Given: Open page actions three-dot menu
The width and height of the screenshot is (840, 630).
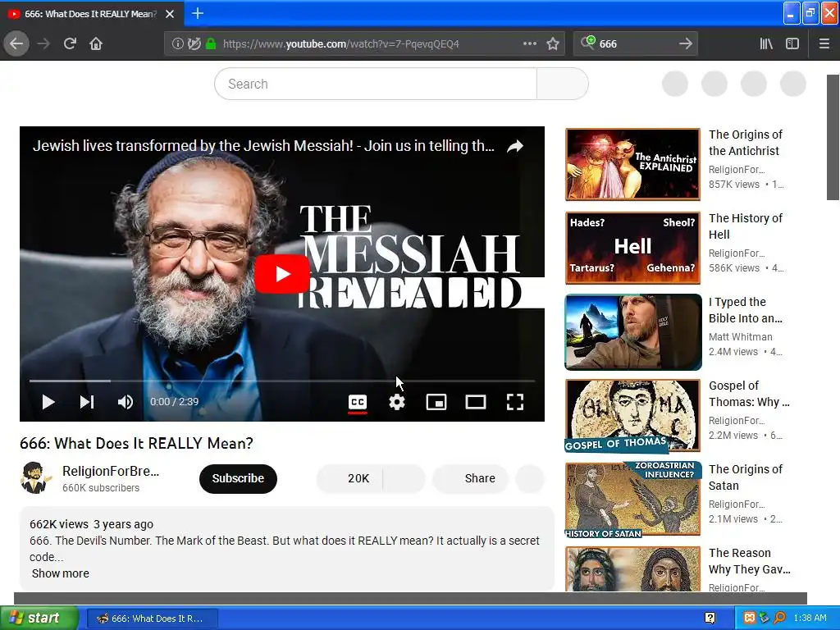Looking at the screenshot, I should tap(529, 43).
